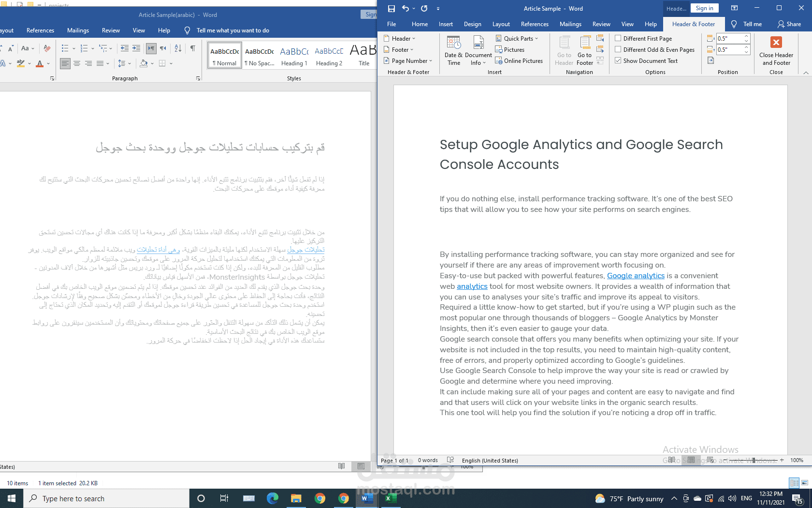Apply Shading paint bucket
This screenshot has height=508, width=812.
144,63
